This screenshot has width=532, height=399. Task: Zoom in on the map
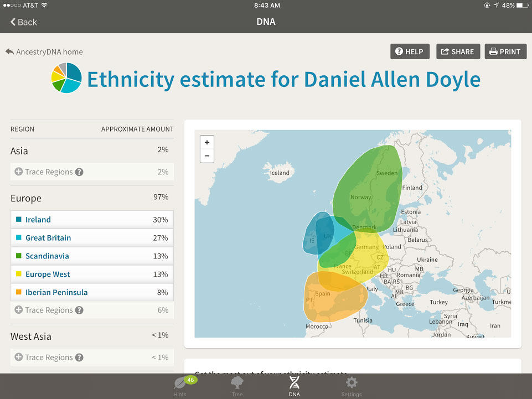[207, 142]
